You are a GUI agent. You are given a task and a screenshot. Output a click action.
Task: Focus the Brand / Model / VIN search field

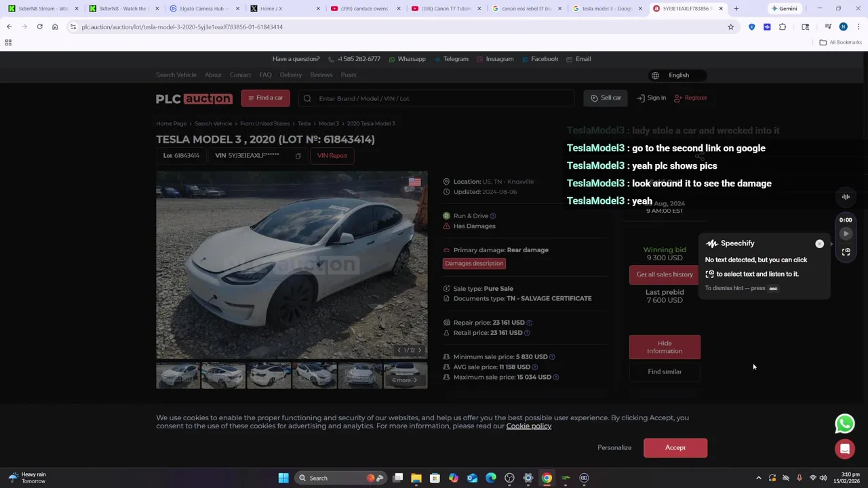tap(438, 98)
